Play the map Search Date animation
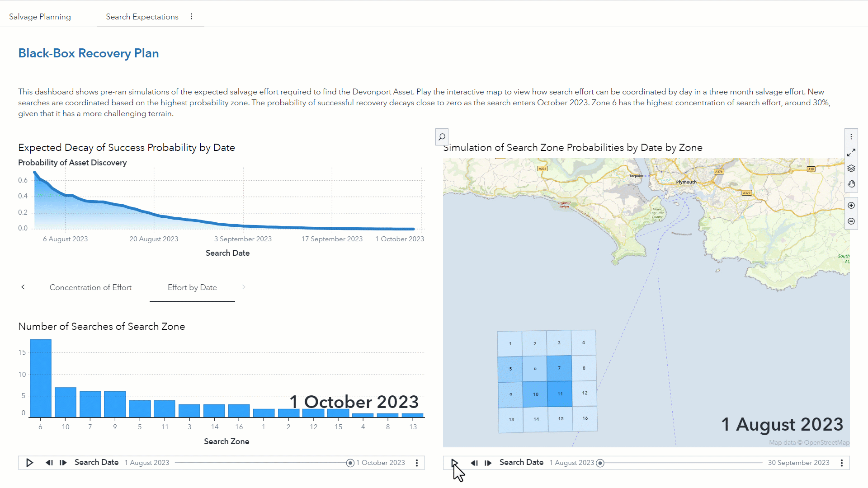The image size is (868, 488). (x=455, y=463)
